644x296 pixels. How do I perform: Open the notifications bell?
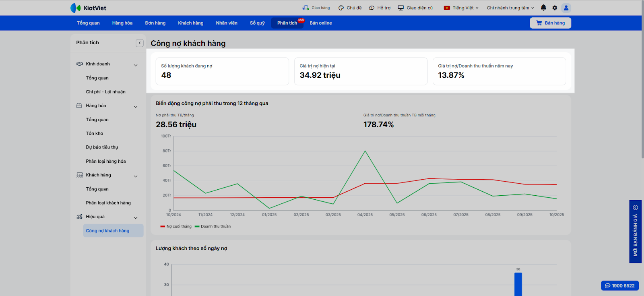pos(543,8)
